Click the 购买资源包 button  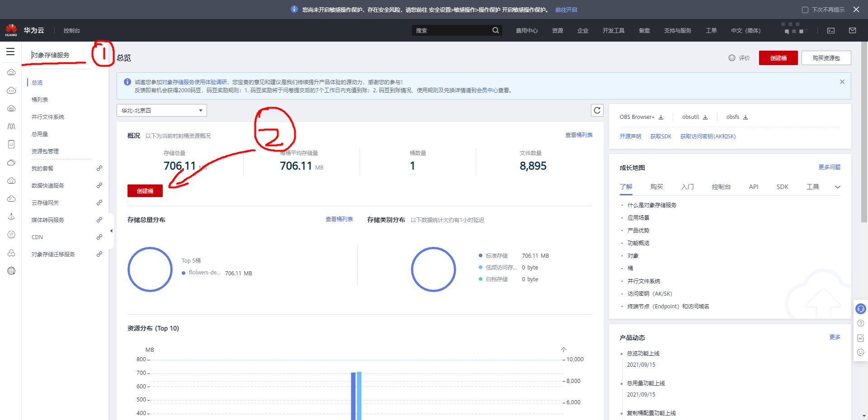[826, 58]
